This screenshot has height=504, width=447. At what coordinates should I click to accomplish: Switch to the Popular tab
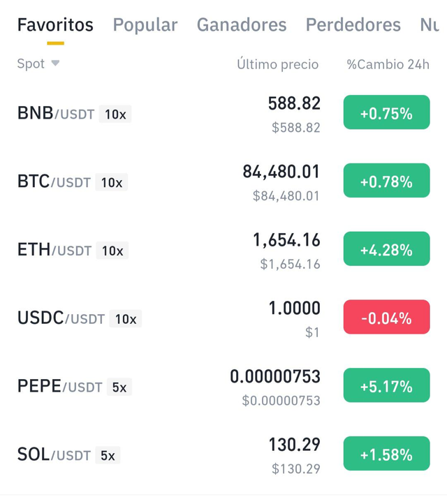(x=145, y=24)
